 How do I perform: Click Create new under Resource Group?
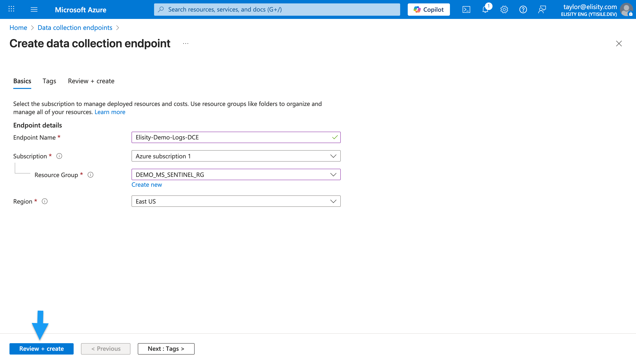[147, 184]
